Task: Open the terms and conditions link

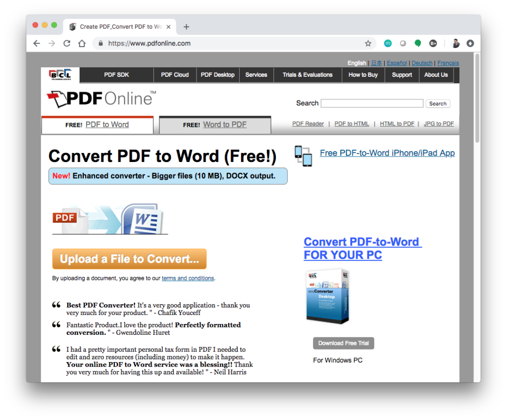Action: [188, 278]
